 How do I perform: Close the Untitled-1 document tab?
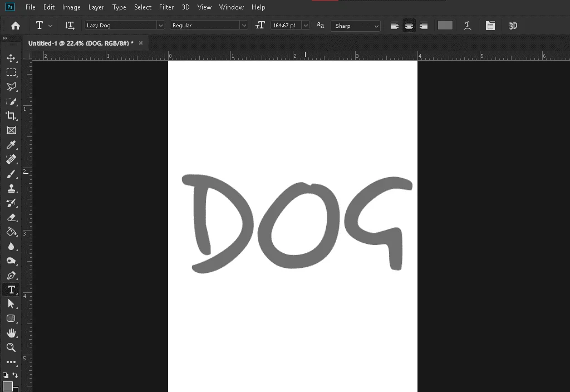[141, 43]
